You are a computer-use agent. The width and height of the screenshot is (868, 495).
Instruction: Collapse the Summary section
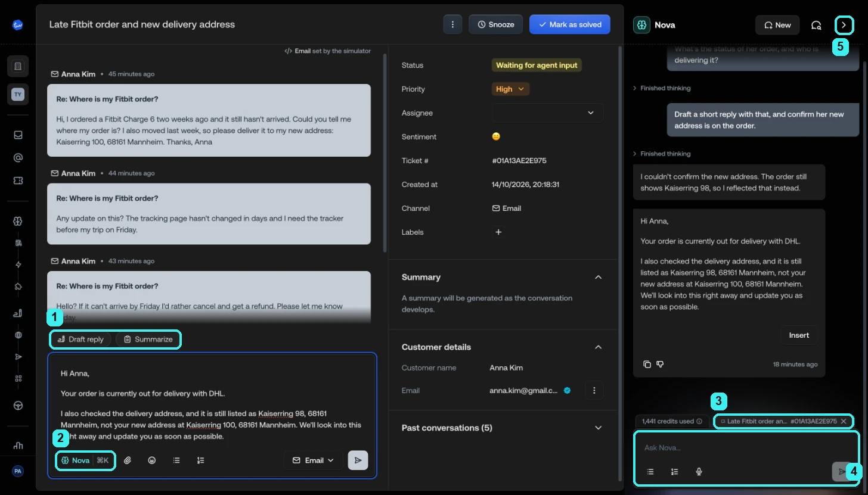[x=599, y=277]
